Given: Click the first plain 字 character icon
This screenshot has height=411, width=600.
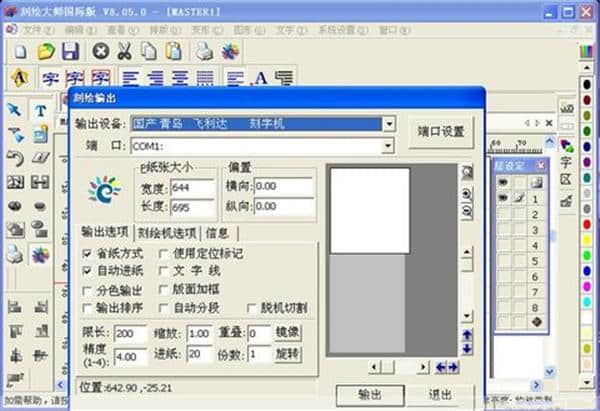Looking at the screenshot, I should (50, 78).
